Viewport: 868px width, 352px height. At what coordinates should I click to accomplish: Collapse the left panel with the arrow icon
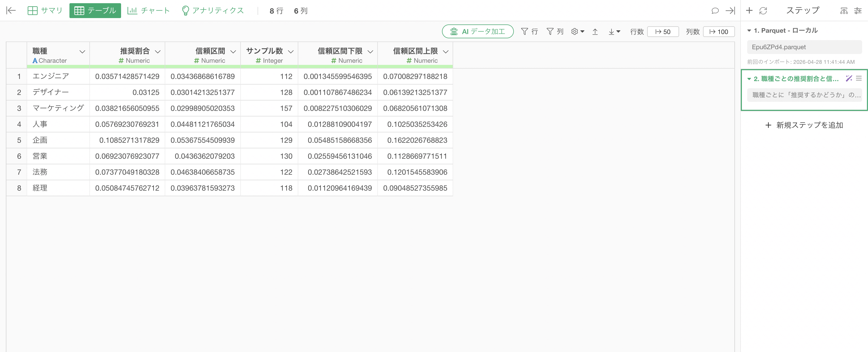click(x=11, y=10)
